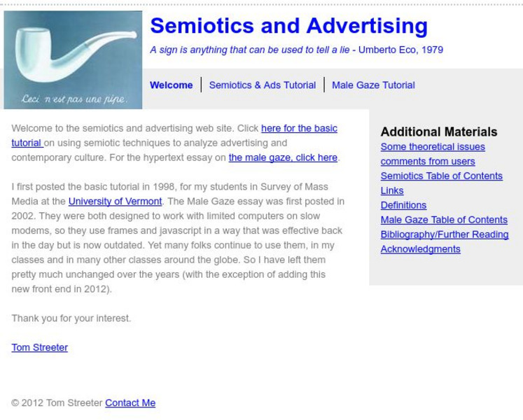
Task: Open Male Gaze Table of Contents
Action: (x=444, y=220)
